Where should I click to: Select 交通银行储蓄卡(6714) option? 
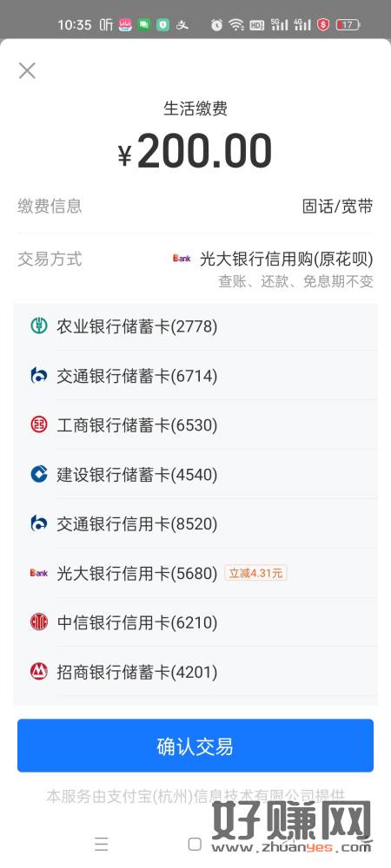(x=195, y=375)
